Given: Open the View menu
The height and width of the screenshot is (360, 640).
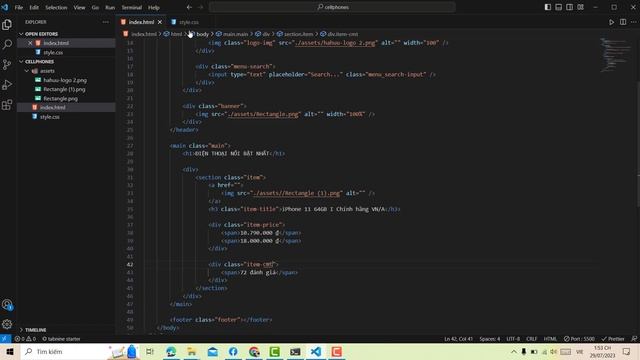Looking at the screenshot, I should click(x=79, y=7).
